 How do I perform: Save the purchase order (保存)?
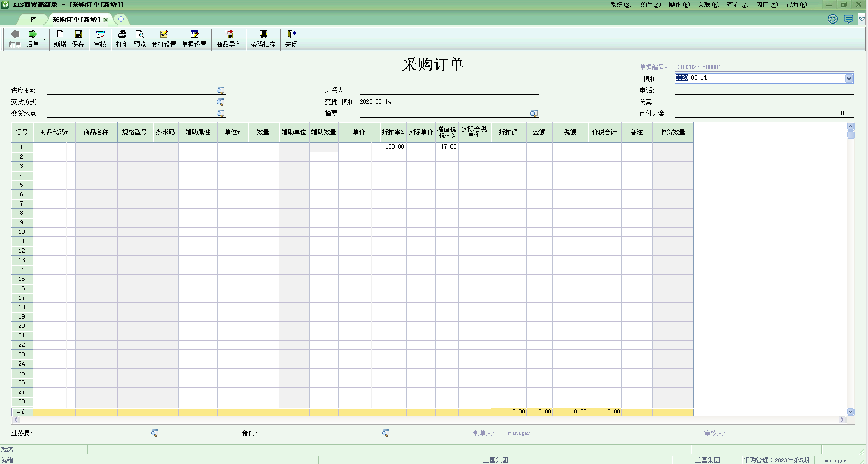[78, 39]
